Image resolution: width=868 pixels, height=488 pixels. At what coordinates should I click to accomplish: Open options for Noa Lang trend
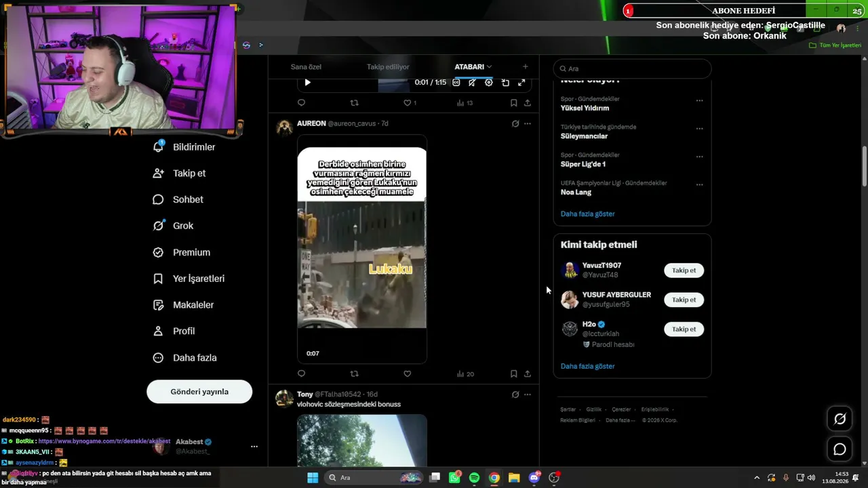[699, 184]
